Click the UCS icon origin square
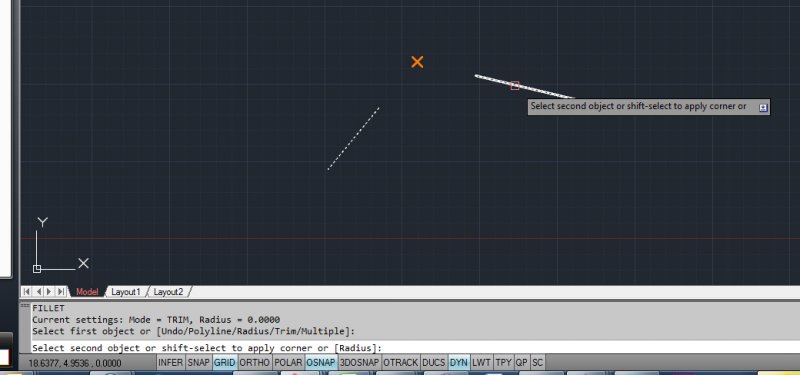 tap(37, 269)
